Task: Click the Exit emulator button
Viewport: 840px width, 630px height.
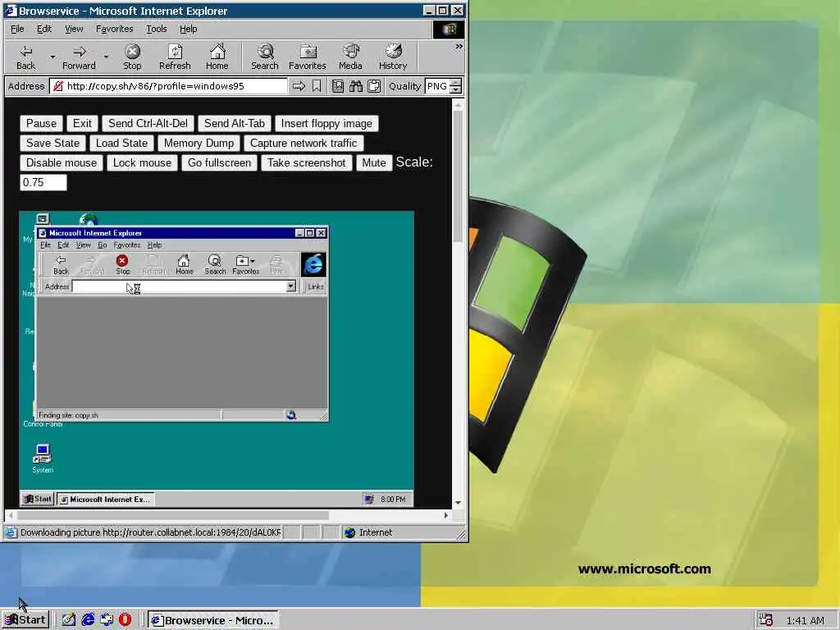Action: (x=82, y=124)
